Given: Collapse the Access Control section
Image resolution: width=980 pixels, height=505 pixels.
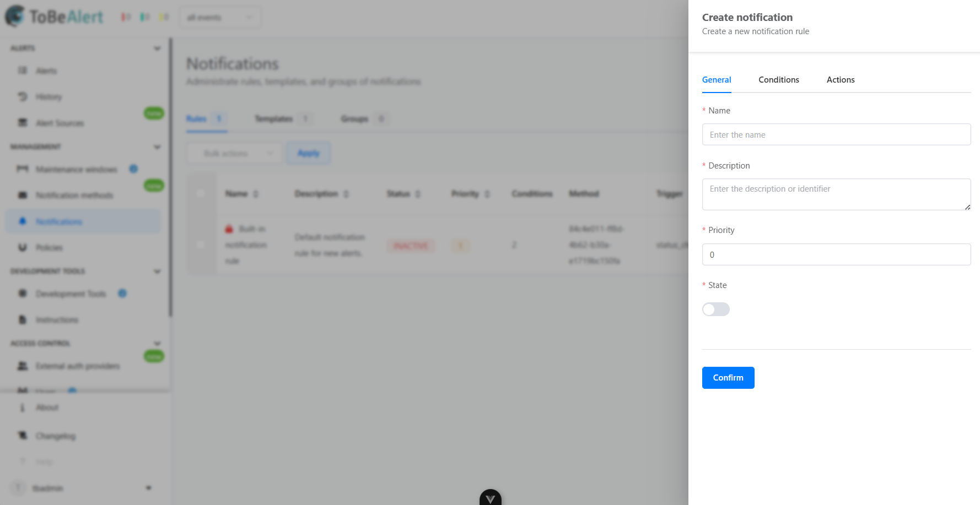Looking at the screenshot, I should pyautogui.click(x=157, y=344).
